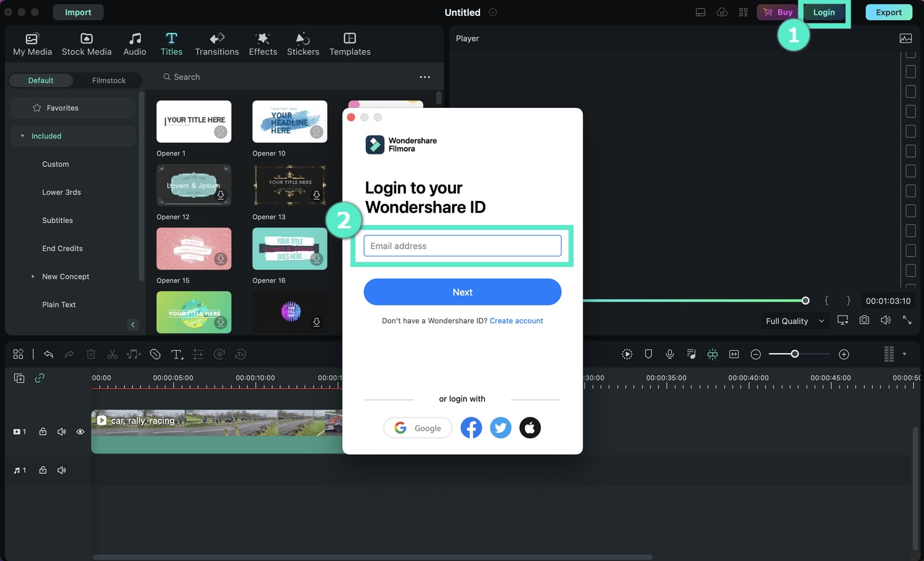Click the Import button
Image resolution: width=924 pixels, height=561 pixels.
(78, 12)
